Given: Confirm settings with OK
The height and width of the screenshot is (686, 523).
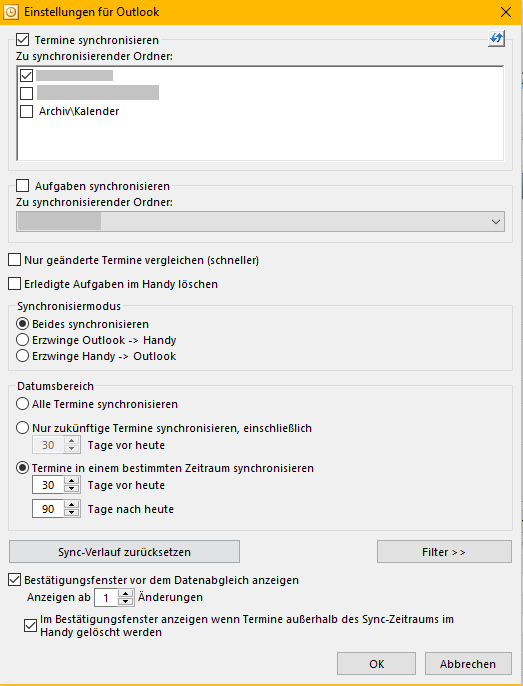Looking at the screenshot, I should (x=376, y=664).
